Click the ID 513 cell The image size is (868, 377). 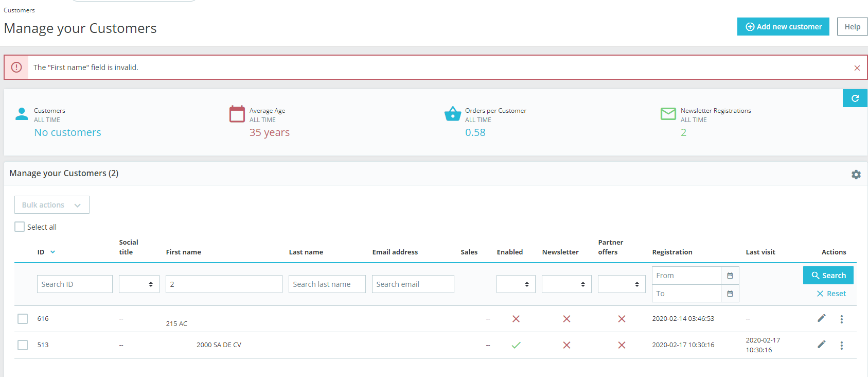(43, 345)
